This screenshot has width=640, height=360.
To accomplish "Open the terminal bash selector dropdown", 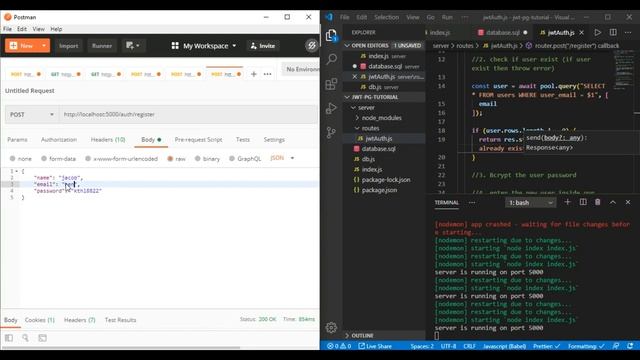I will coord(530,202).
